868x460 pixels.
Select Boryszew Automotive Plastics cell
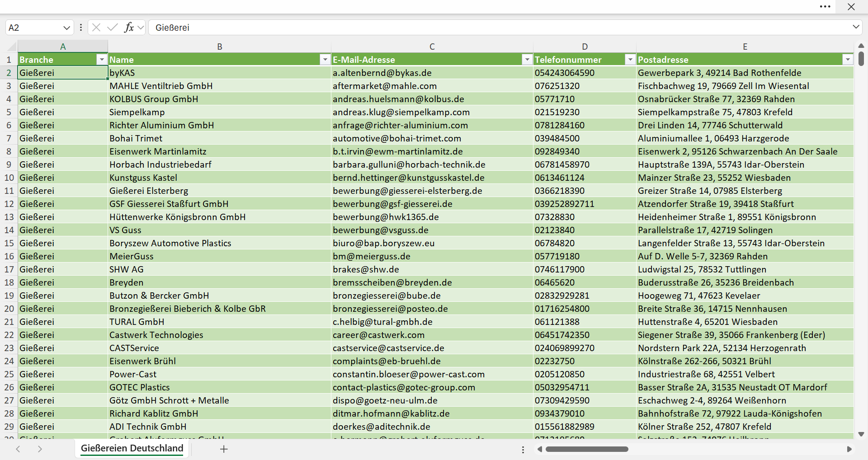pos(219,243)
